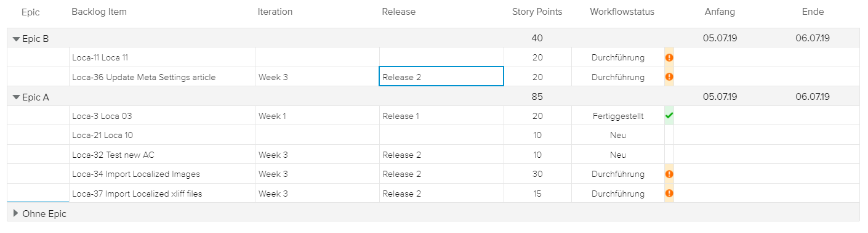868x233 pixels.
Task: Open Loca-34 Import Localized Images item
Action: tap(136, 174)
